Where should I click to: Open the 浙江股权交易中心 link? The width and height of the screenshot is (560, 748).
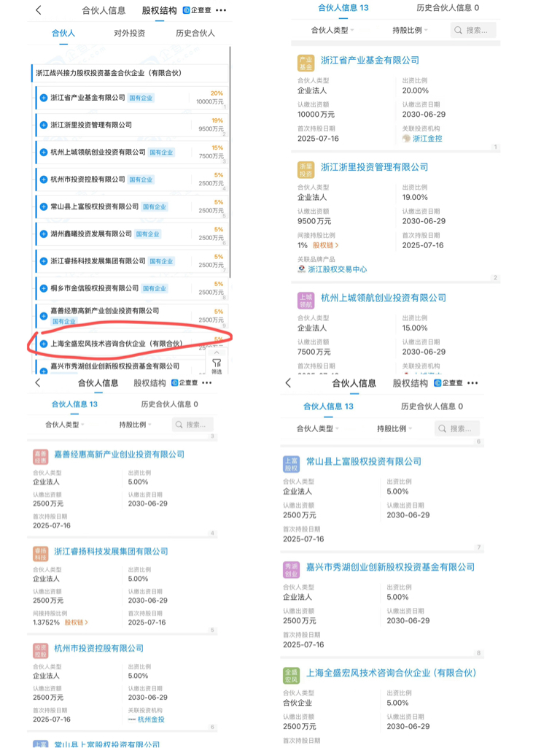[x=338, y=269]
